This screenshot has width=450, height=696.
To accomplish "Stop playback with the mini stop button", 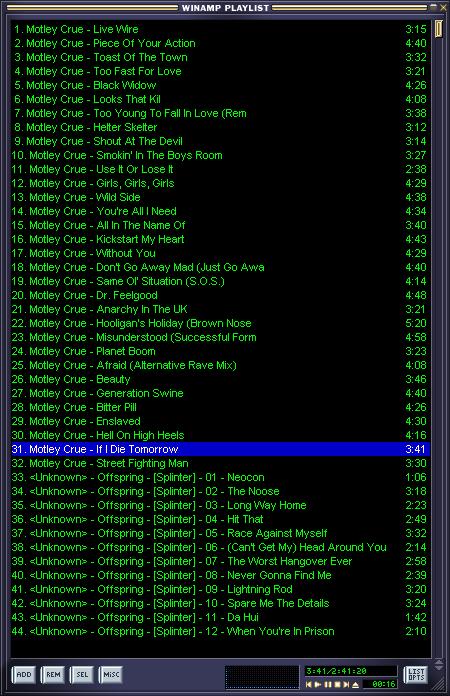I will (337, 684).
